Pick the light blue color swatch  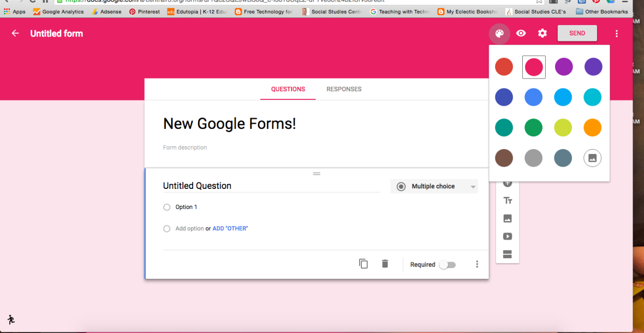[563, 97]
